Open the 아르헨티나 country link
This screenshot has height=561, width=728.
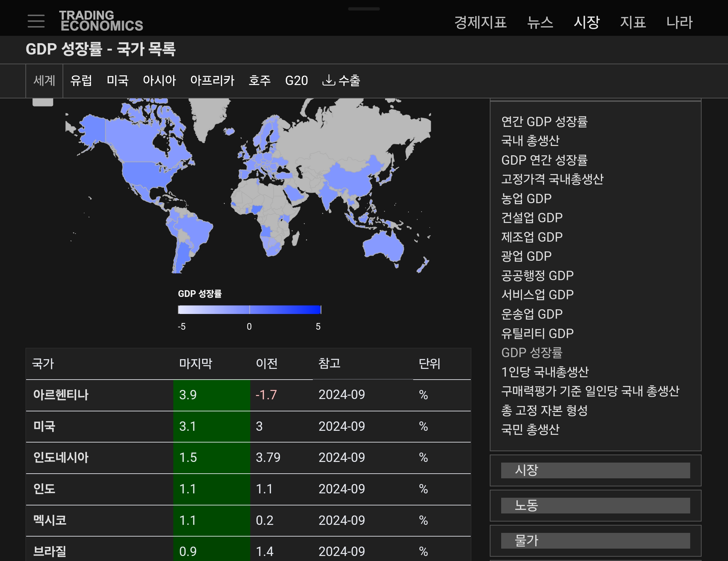[61, 395]
